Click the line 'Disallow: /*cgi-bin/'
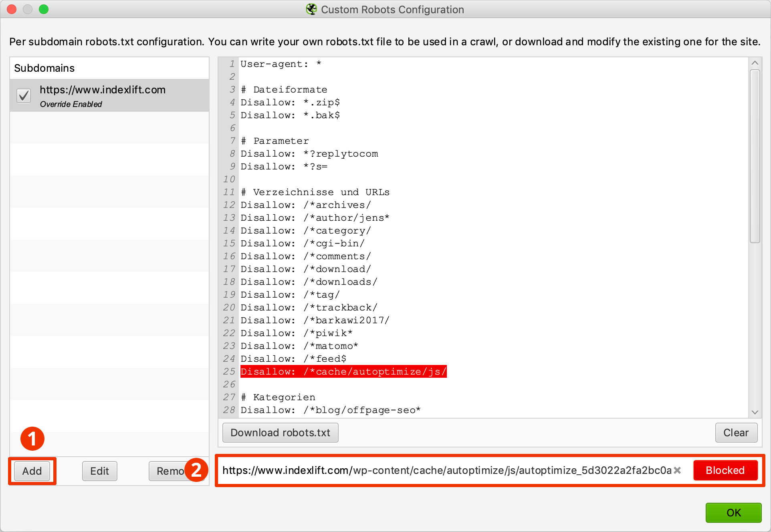Image resolution: width=771 pixels, height=532 pixels. coord(303,244)
